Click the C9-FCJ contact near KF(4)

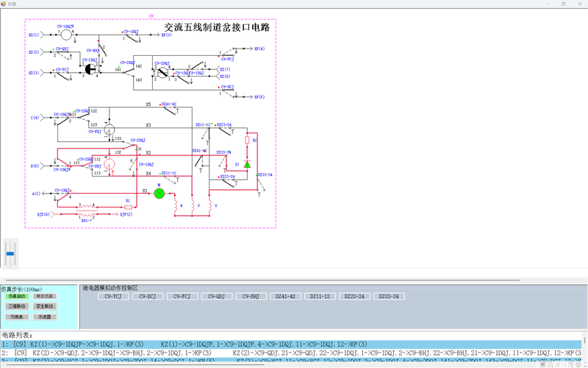pyautogui.click(x=228, y=52)
